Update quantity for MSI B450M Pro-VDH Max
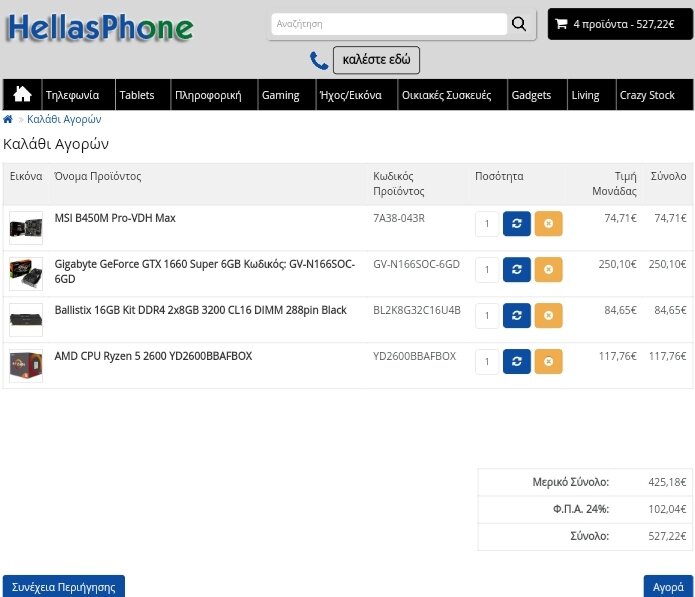 coord(517,224)
